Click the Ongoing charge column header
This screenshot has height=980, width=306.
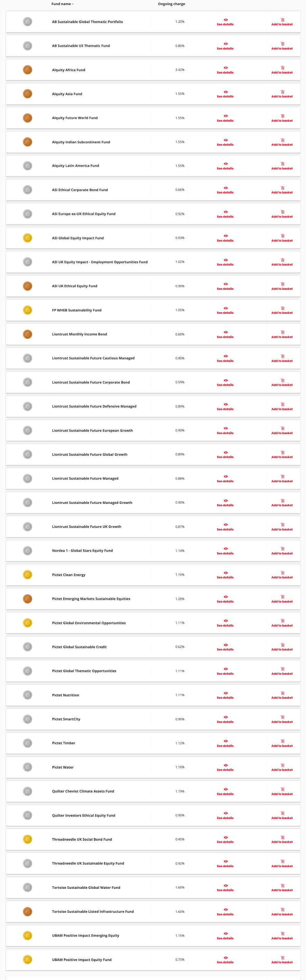171,4
